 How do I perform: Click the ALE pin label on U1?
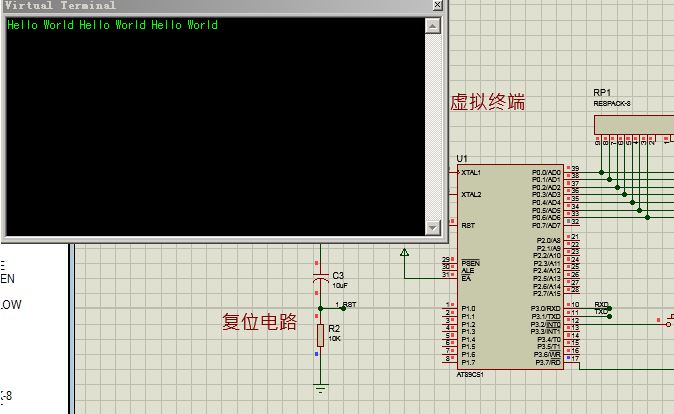coord(468,270)
